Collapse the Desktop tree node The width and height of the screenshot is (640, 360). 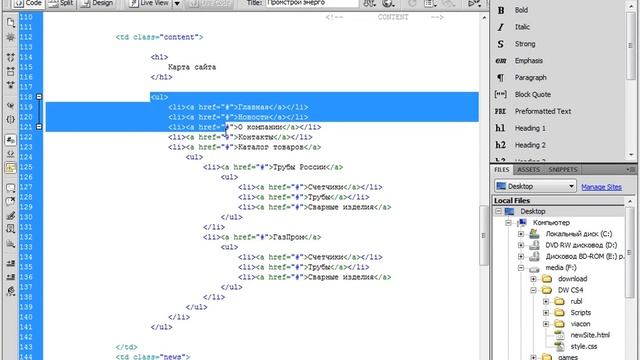(498, 211)
